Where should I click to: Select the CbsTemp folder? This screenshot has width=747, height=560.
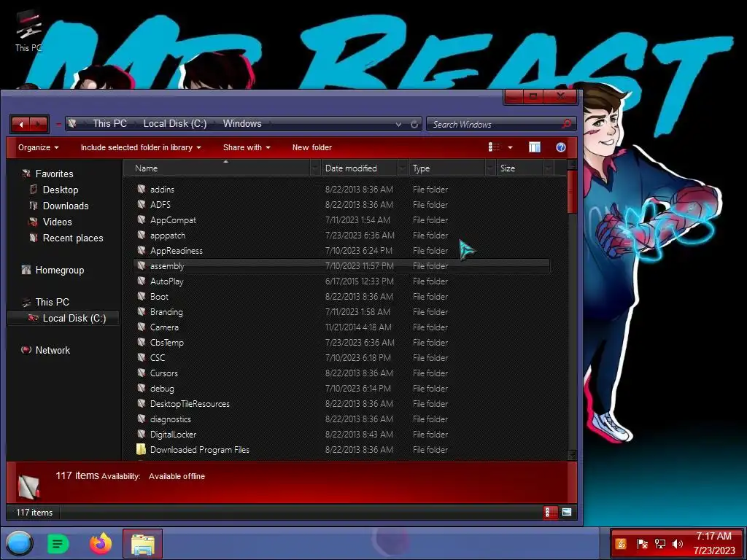[167, 343]
